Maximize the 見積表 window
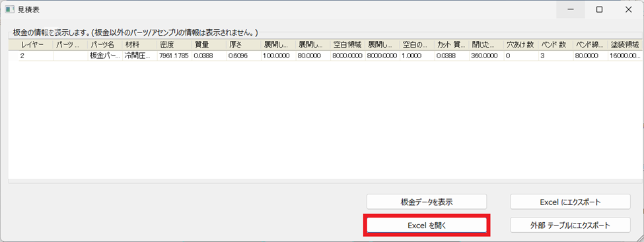 click(599, 9)
